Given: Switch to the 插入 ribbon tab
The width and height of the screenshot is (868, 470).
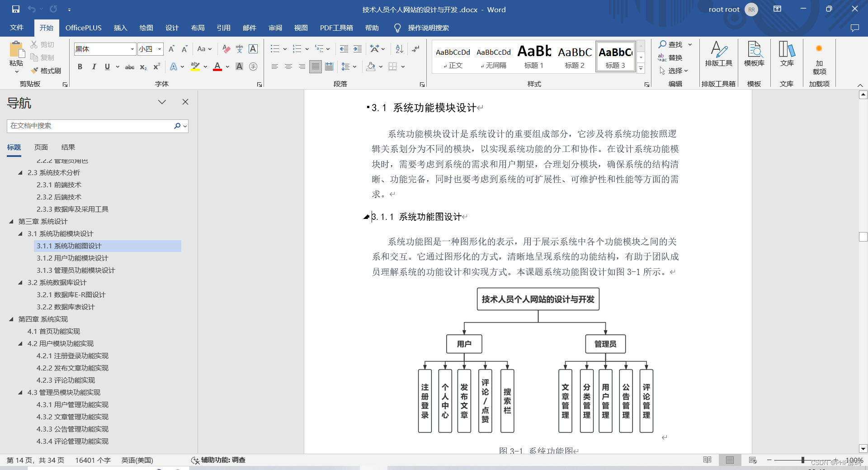Looking at the screenshot, I should pos(120,28).
